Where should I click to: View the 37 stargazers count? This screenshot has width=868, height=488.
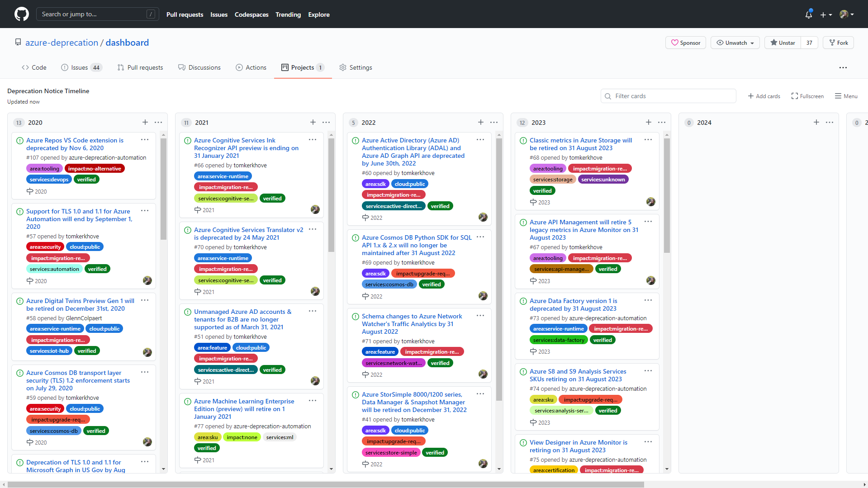coord(809,43)
